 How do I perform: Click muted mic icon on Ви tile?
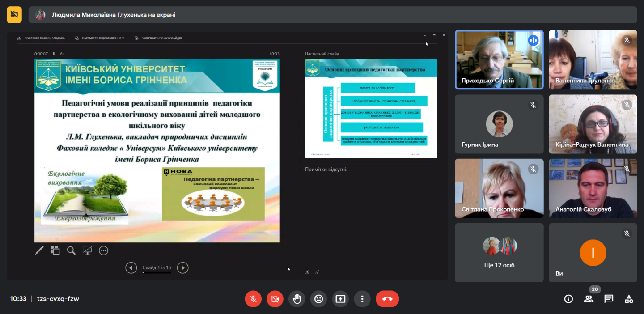pyautogui.click(x=627, y=233)
